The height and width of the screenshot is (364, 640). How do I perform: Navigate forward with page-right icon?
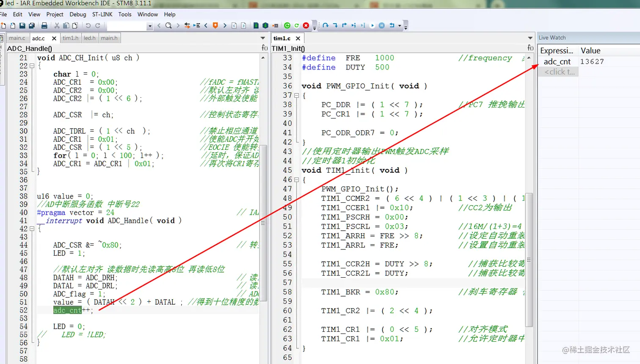243,25
